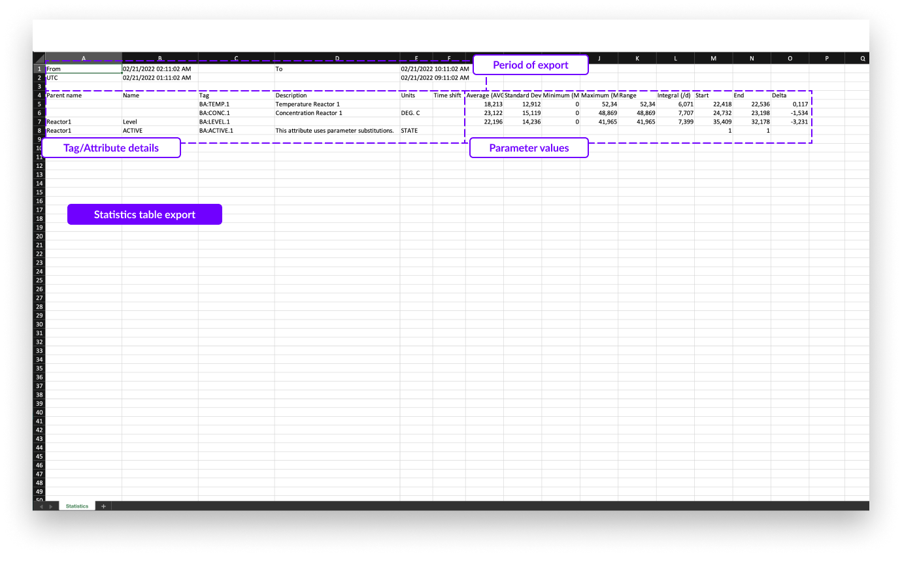Select column P header

click(826, 58)
